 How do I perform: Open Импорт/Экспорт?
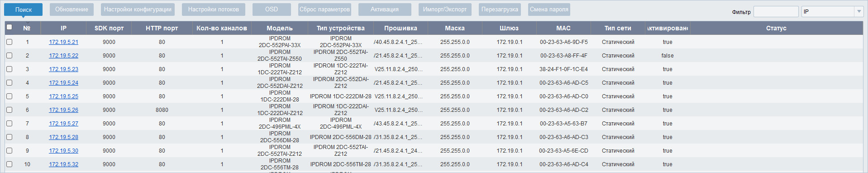445,10
